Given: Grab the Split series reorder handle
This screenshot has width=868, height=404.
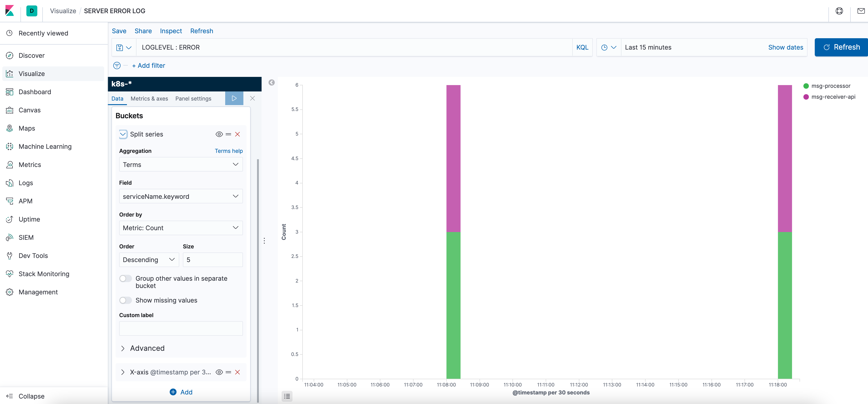Looking at the screenshot, I should tap(228, 134).
